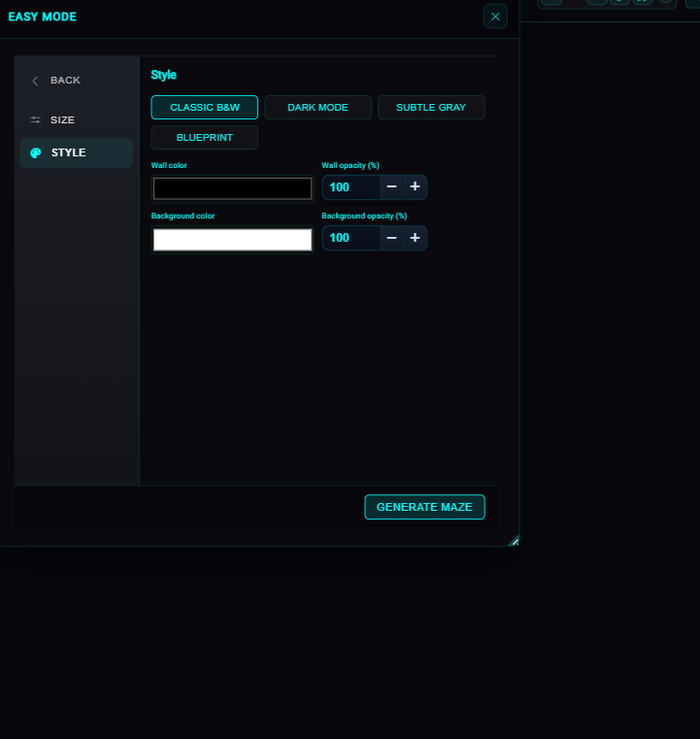Screen dimensions: 700x739
Task: Open the SIZE settings section
Action: 77,119
